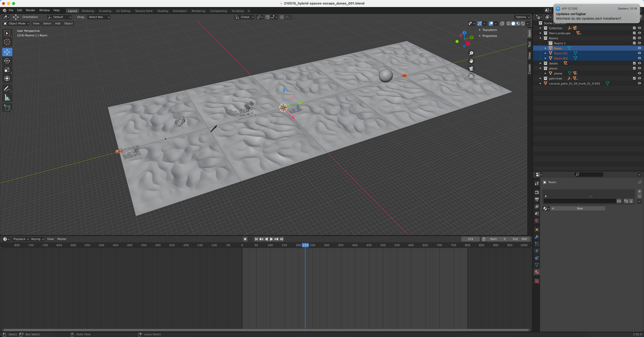Image resolution: width=644 pixels, height=337 pixels.
Task: Enable rendered viewport shading
Action: click(523, 23)
